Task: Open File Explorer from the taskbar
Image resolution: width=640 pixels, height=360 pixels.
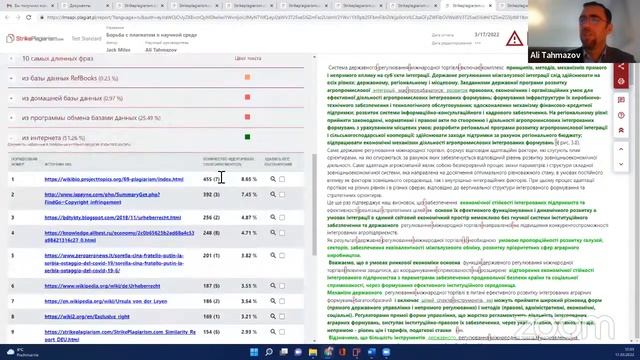Action: 313,352
